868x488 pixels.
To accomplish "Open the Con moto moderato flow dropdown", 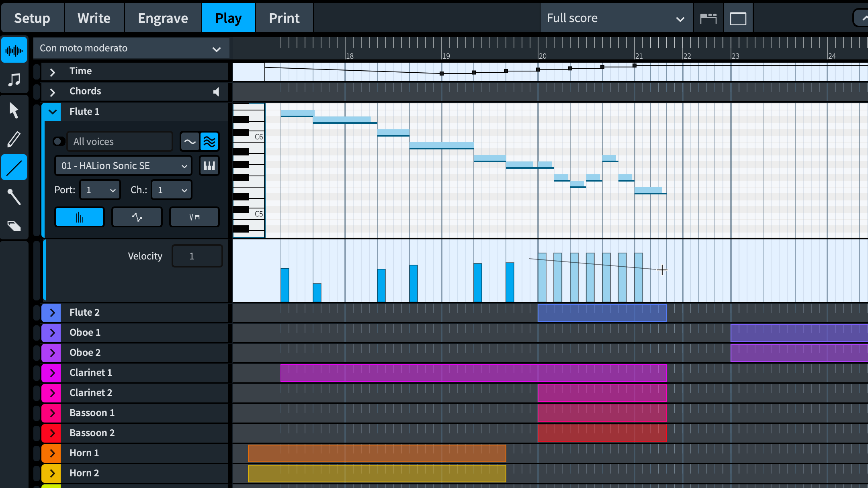I will (x=131, y=48).
